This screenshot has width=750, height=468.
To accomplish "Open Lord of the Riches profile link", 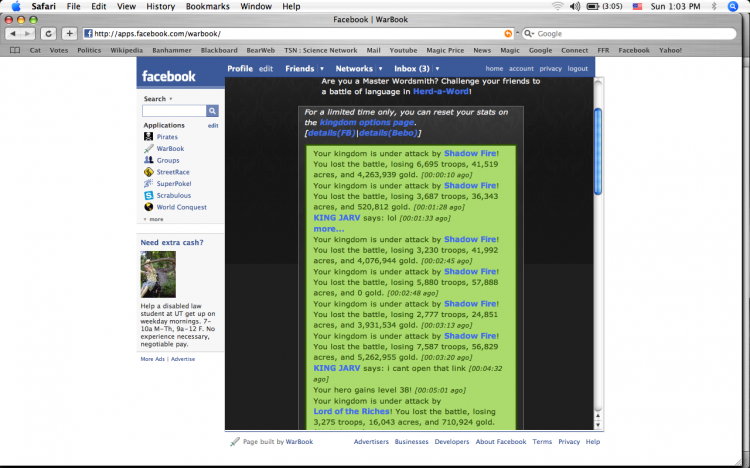I will coord(352,412).
